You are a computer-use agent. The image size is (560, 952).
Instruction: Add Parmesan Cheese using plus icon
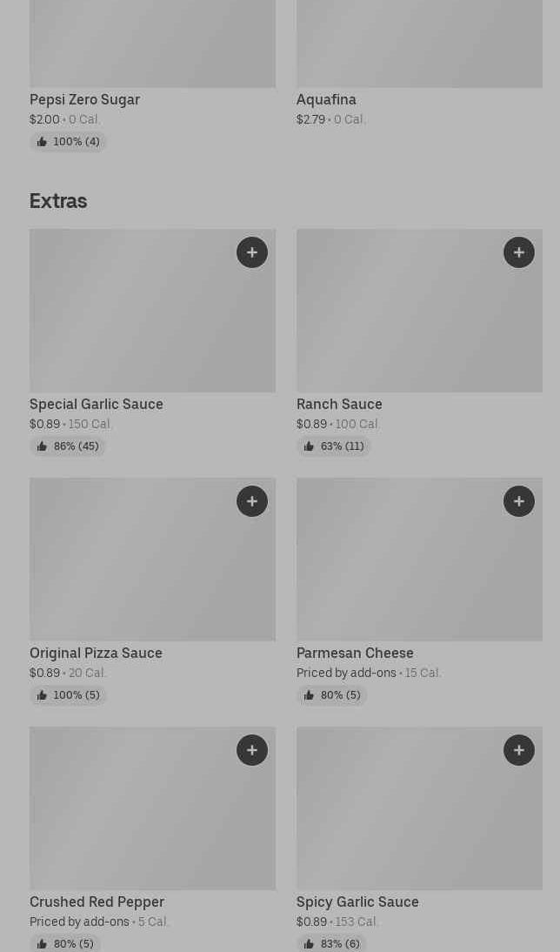(519, 501)
